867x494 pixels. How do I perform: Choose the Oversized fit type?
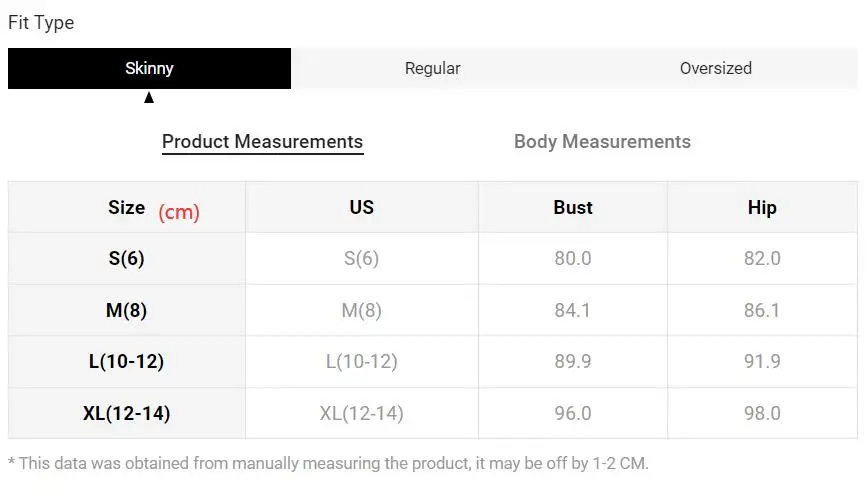click(x=715, y=68)
